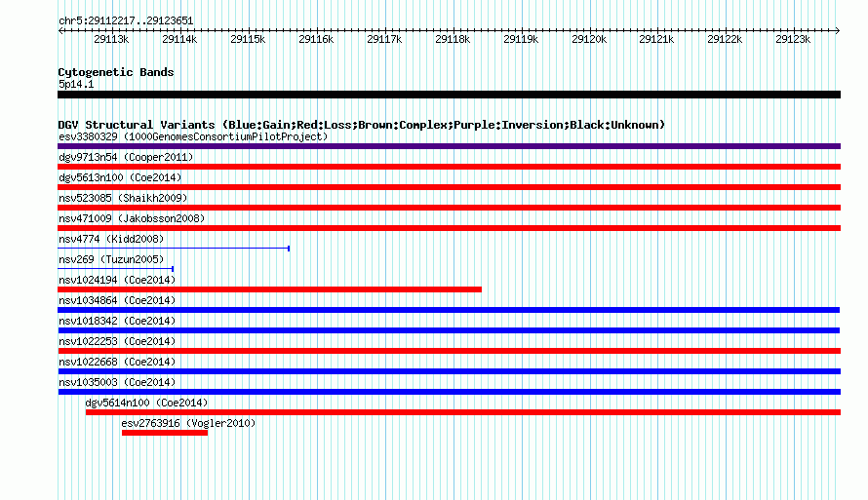
Task: Click the 29117k ruler tick label
Action: [x=384, y=39]
